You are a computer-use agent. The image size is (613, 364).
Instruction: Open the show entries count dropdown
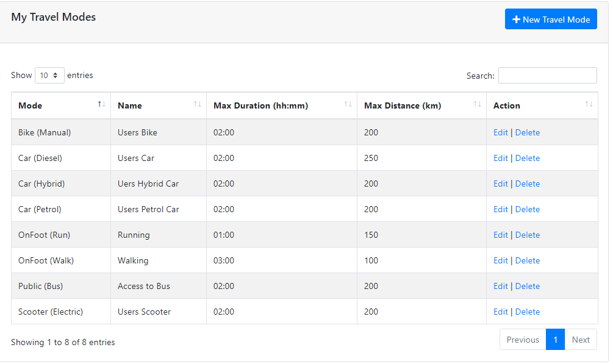49,75
